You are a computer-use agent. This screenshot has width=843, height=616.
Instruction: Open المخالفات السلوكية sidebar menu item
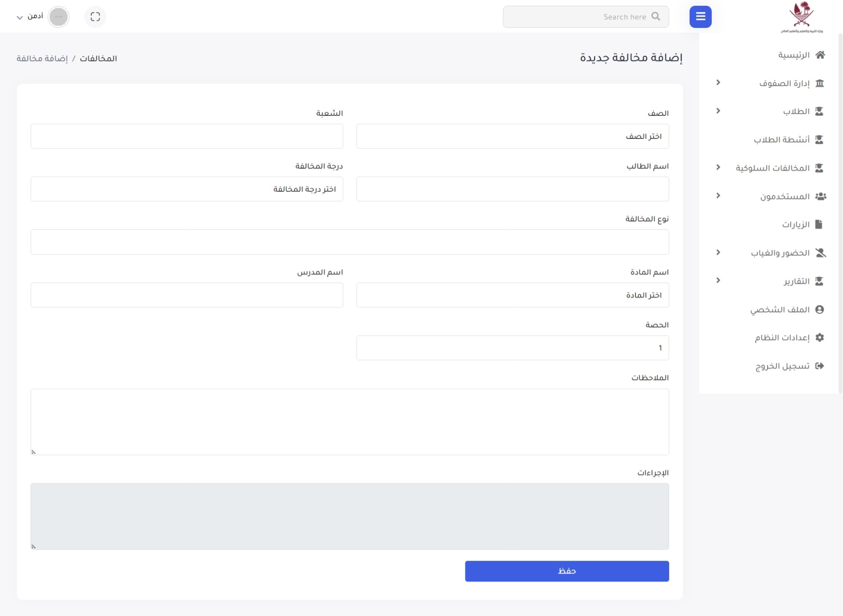click(772, 168)
